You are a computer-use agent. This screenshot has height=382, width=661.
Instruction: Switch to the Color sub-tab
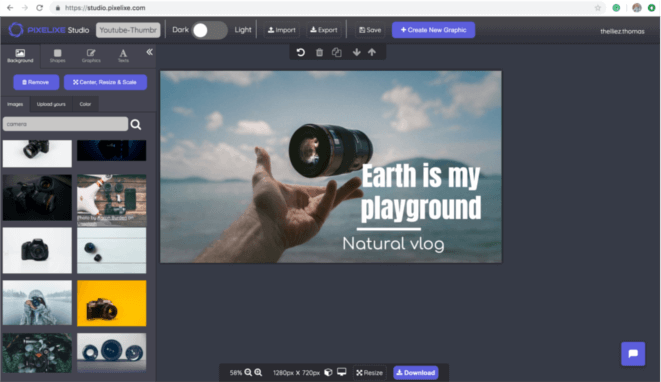85,104
